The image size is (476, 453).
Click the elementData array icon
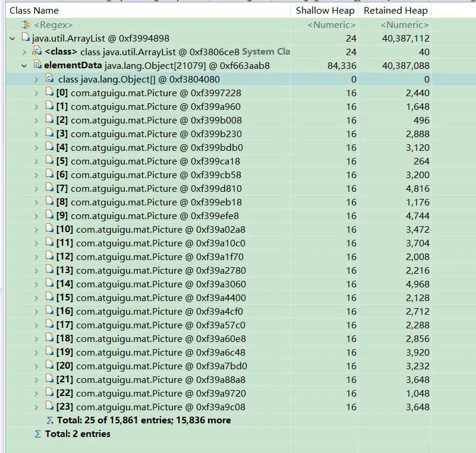[37, 65]
